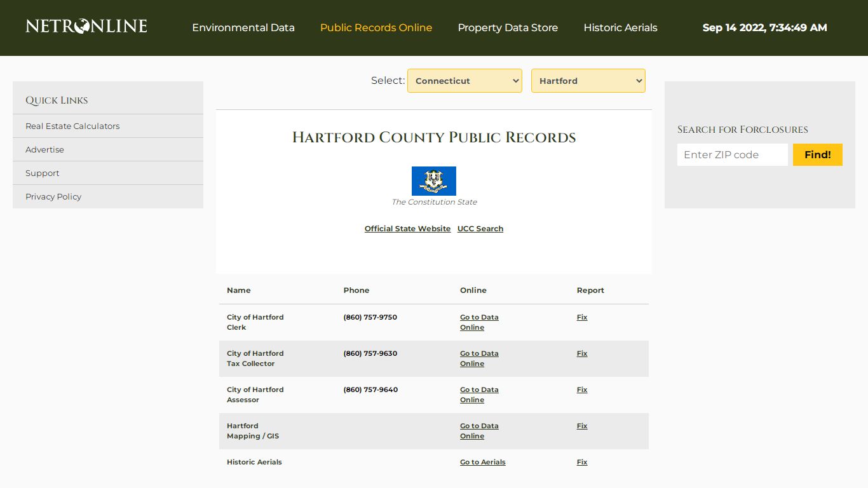
Task: Click the NETRONLINE logo
Action: pos(86,26)
